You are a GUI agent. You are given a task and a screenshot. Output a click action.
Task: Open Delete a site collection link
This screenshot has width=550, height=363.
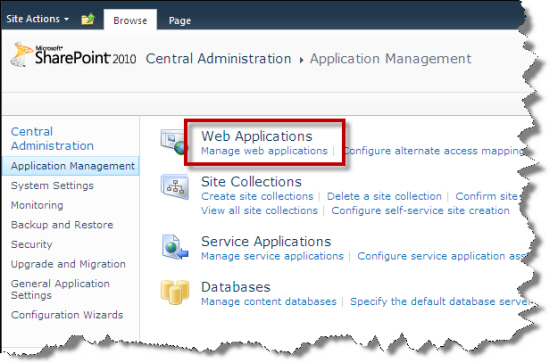coord(384,196)
